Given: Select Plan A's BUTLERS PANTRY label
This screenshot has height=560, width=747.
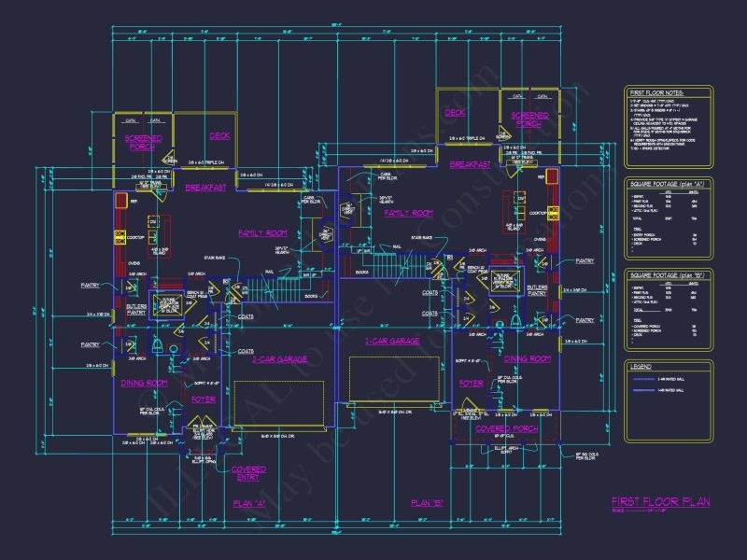Looking at the screenshot, I should pyautogui.click(x=136, y=310).
